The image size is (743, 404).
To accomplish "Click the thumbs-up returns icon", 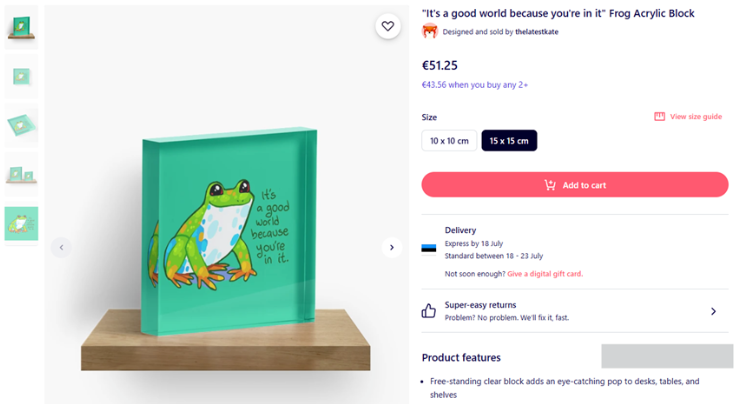I will 429,311.
